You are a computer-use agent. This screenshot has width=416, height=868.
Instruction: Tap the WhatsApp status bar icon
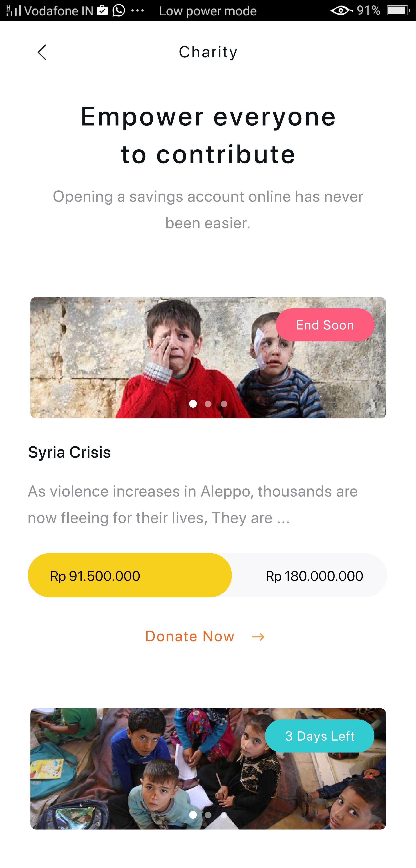[x=119, y=10]
